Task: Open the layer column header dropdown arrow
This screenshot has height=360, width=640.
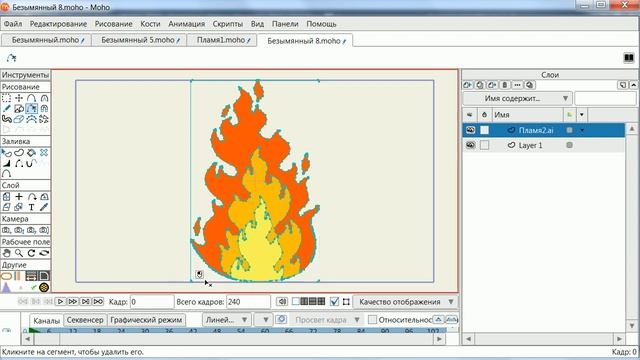Action: (x=582, y=115)
